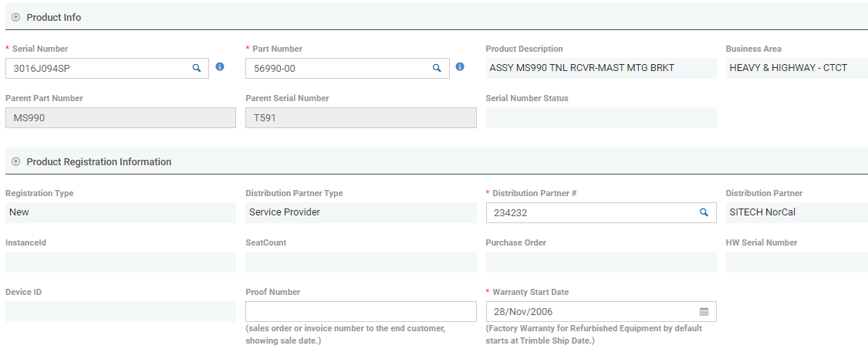Click the Parent Serial Number field showing T591
This screenshot has height=349, width=868.
click(x=360, y=118)
